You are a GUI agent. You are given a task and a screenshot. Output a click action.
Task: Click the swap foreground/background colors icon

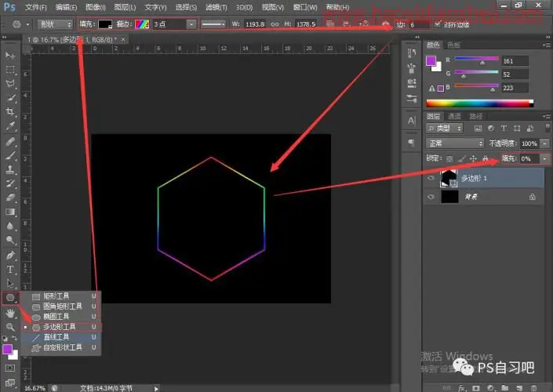[14, 338]
